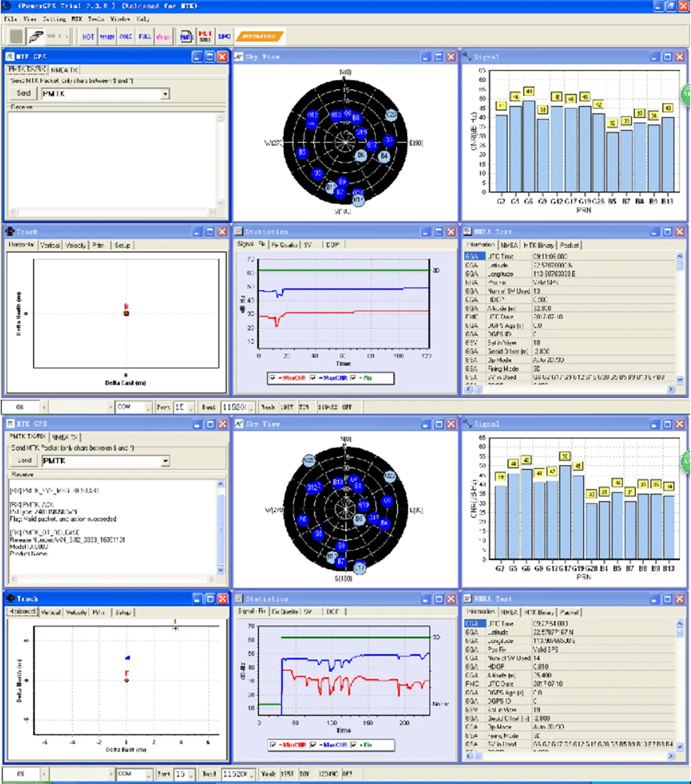Toggle MaxCNR checkbox in the upper Statistics legend
This screenshot has height=784, width=691.
313,378
